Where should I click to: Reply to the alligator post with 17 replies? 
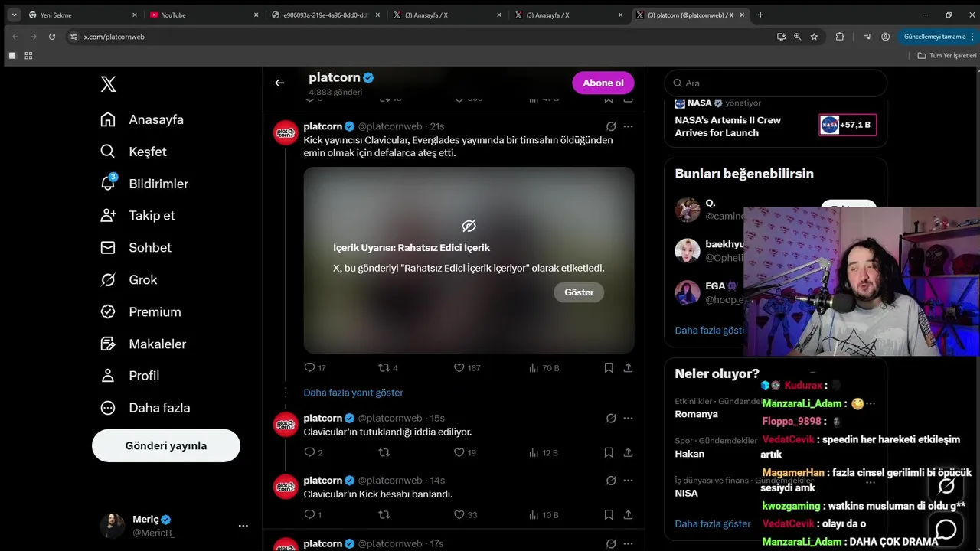coord(315,368)
